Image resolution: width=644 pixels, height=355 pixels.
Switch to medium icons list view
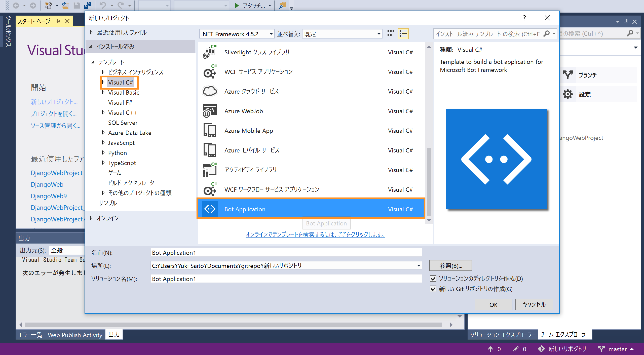coord(403,34)
